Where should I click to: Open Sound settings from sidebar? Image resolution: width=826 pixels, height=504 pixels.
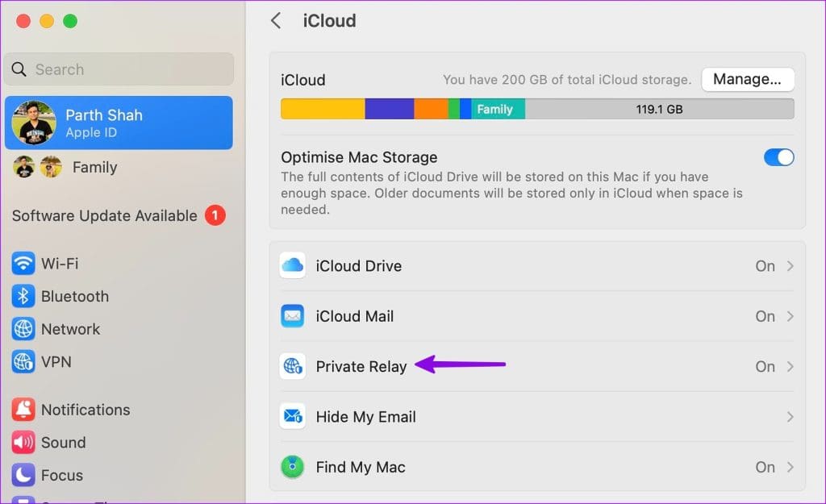pyautogui.click(x=63, y=443)
